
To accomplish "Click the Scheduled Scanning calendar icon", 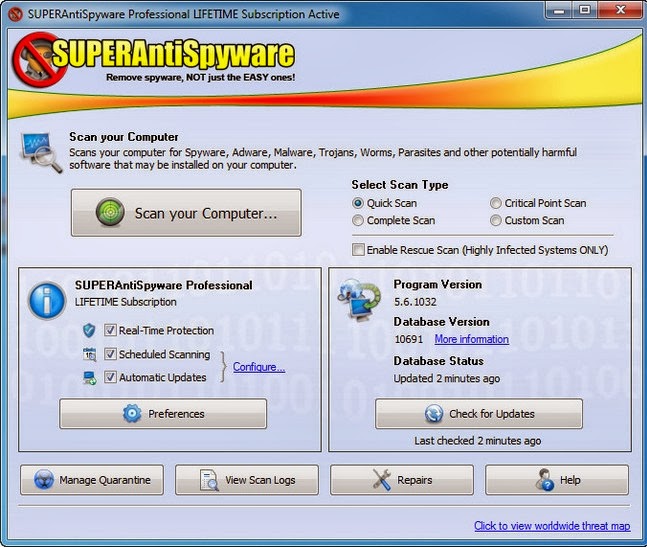I will coord(90,354).
